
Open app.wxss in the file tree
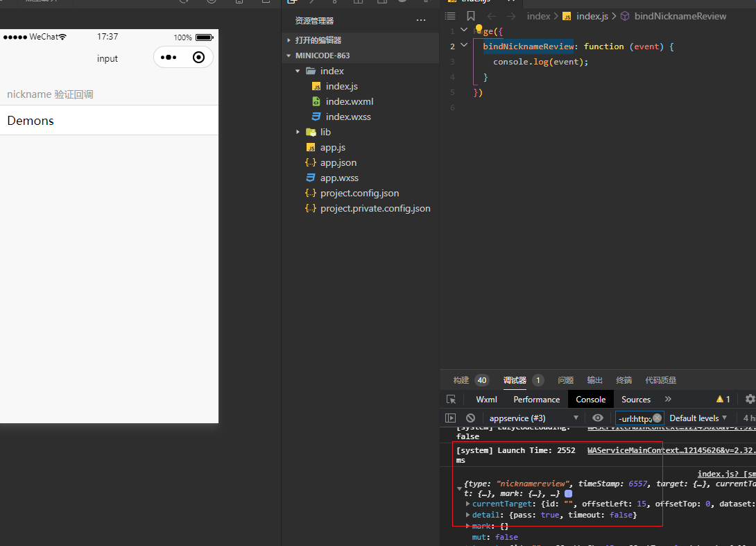tap(339, 178)
